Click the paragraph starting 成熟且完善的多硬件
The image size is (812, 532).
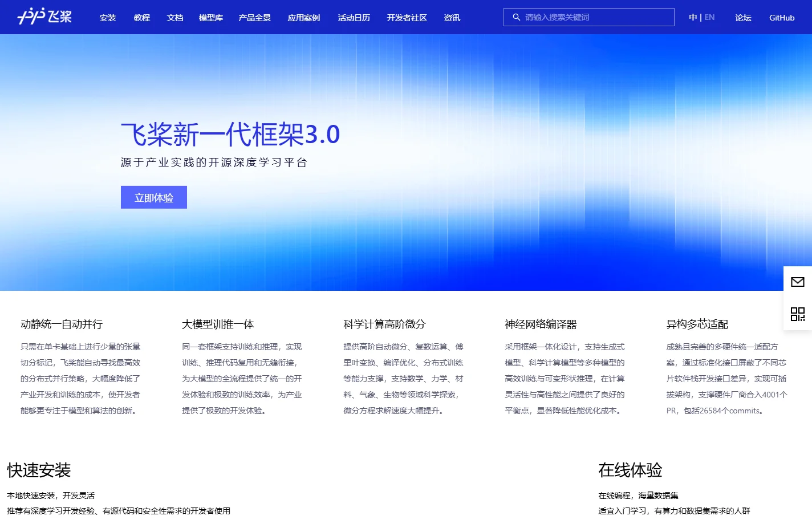pyautogui.click(x=726, y=379)
